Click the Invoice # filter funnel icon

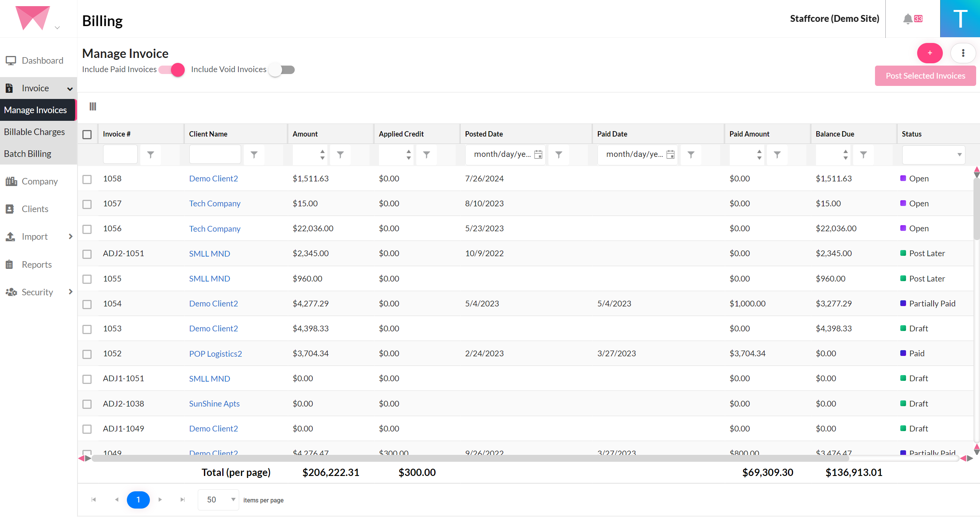pyautogui.click(x=151, y=155)
